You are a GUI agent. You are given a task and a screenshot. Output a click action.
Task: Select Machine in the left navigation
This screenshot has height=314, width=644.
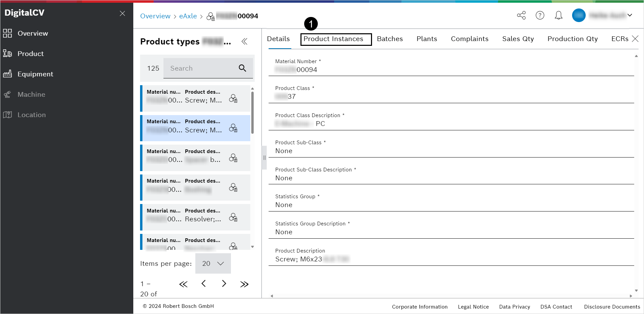pyautogui.click(x=31, y=94)
